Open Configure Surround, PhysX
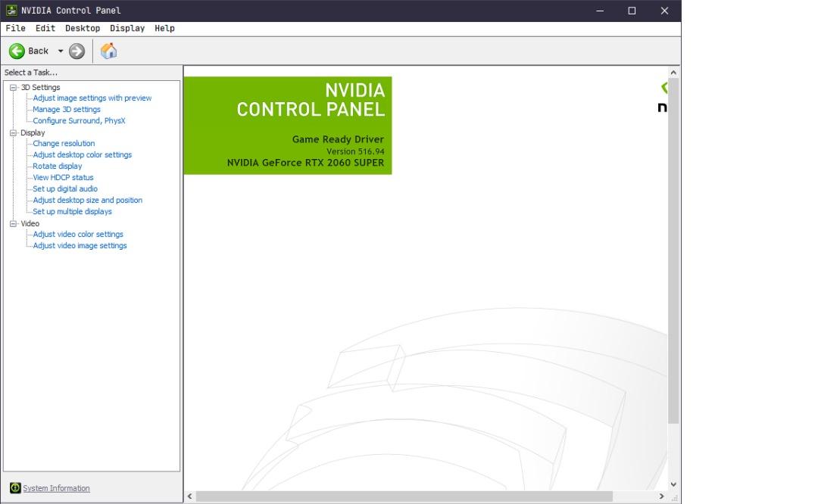818x504 pixels. (79, 121)
